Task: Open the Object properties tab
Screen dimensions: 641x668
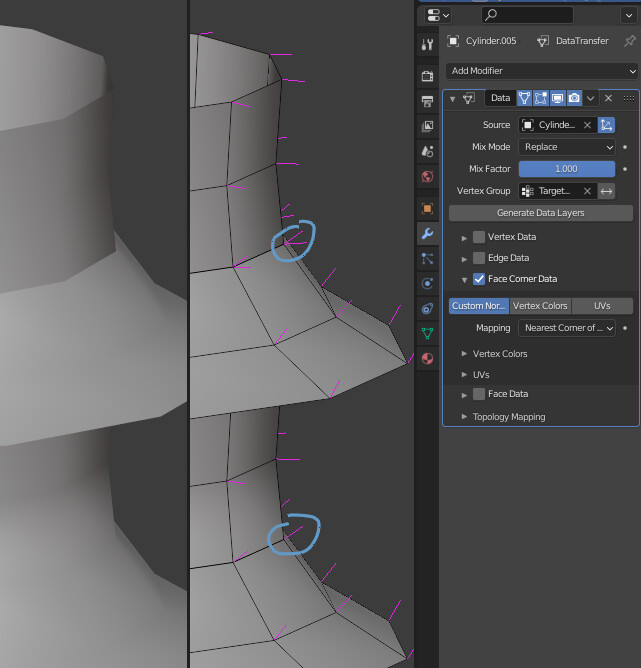Action: [427, 208]
